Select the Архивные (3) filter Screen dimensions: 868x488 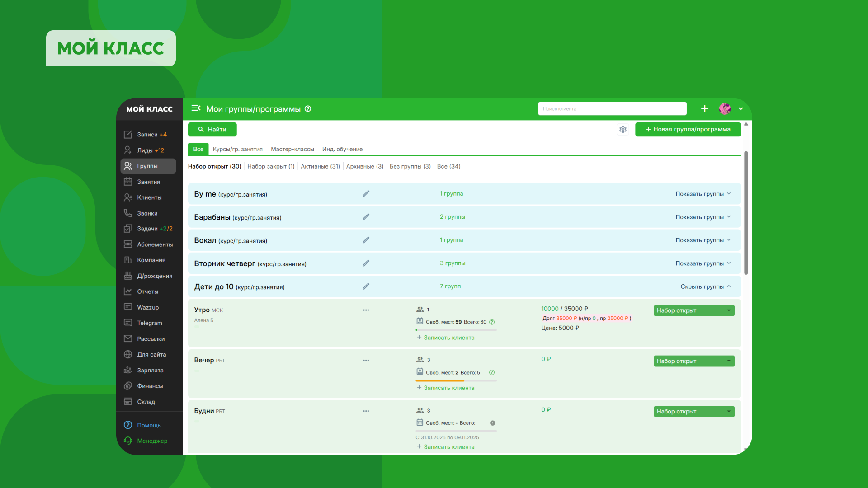[x=364, y=166]
